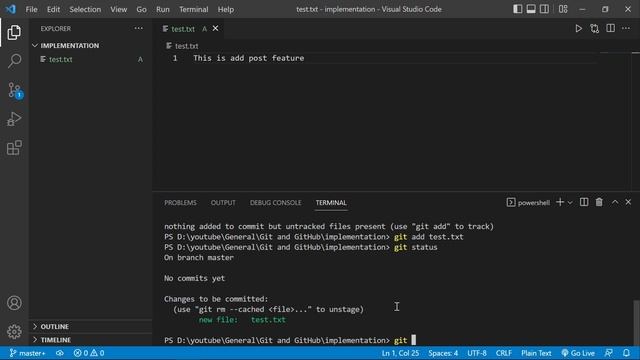
Task: Open the File menu
Action: point(31,9)
